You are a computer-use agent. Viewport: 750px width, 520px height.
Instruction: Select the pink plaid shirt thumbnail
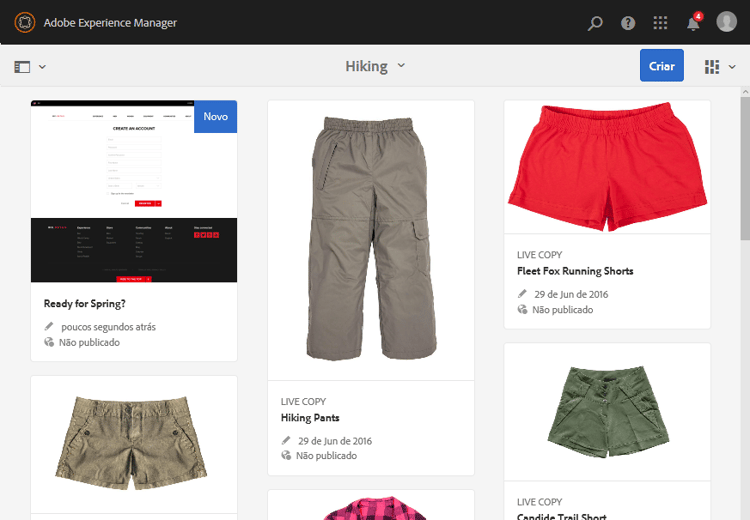pos(371,505)
